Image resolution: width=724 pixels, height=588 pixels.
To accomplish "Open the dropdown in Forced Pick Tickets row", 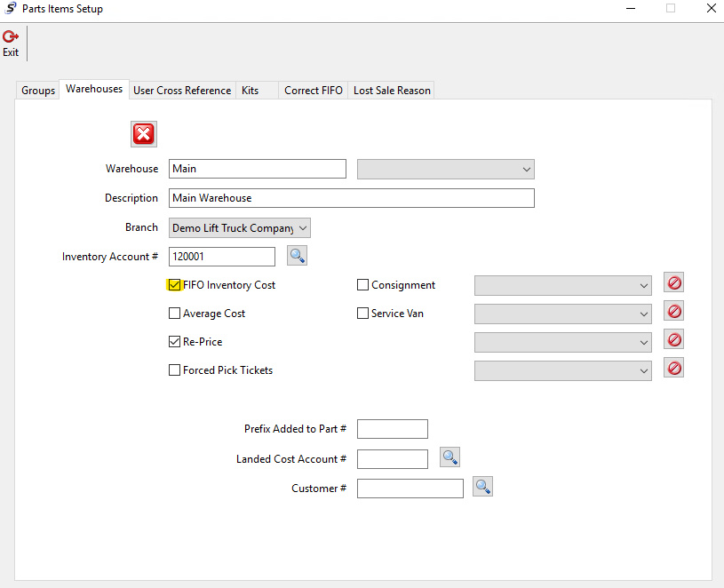I will click(563, 371).
